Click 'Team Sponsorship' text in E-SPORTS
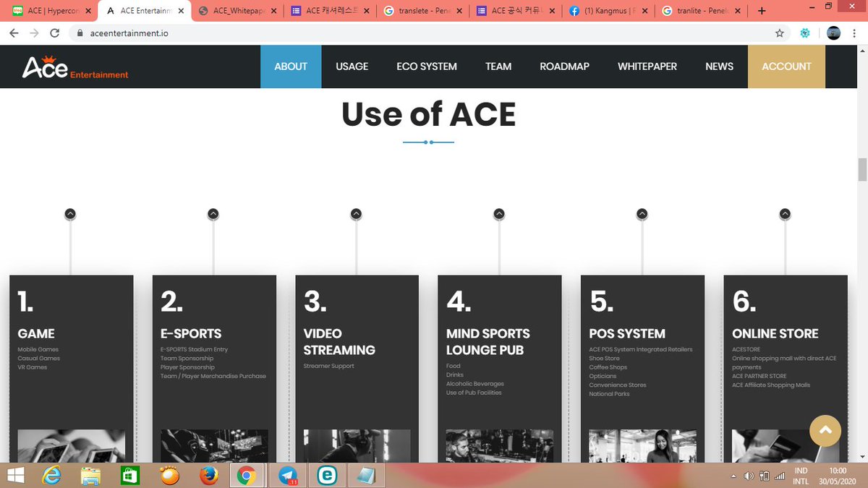 (x=187, y=359)
